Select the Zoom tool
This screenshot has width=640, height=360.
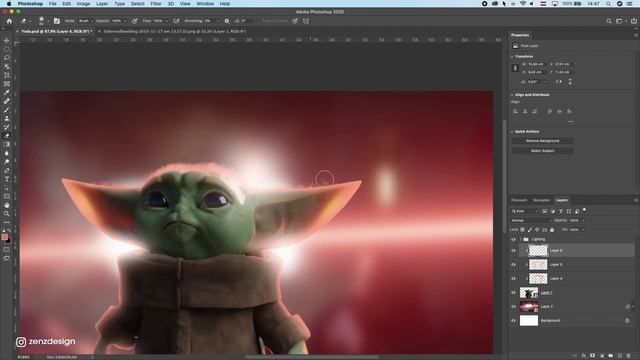[7, 213]
